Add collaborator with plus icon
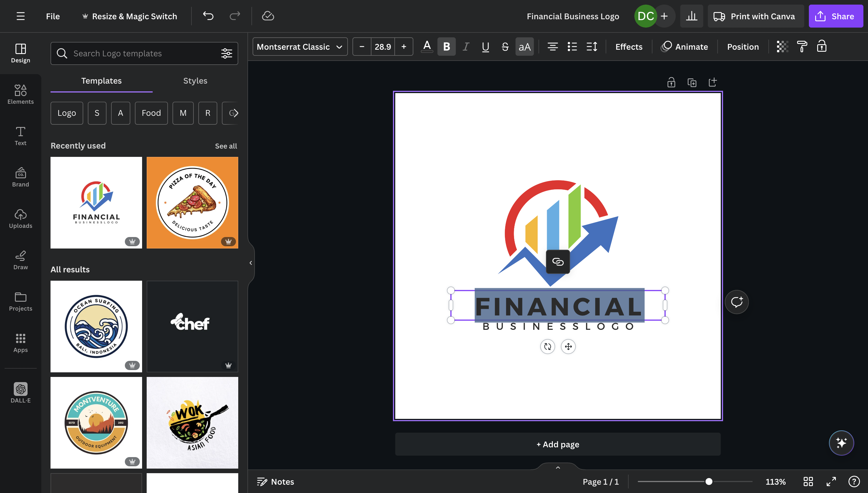868x493 pixels. [664, 16]
